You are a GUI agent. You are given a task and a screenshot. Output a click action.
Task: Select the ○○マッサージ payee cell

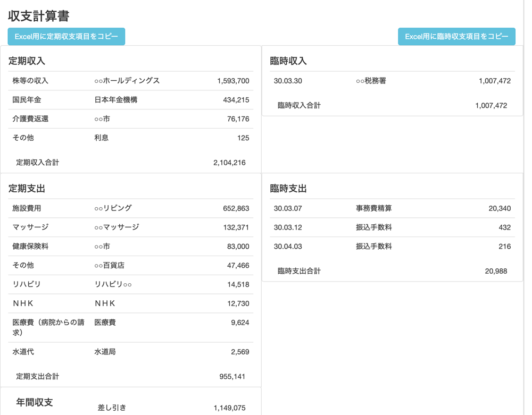pos(117,227)
